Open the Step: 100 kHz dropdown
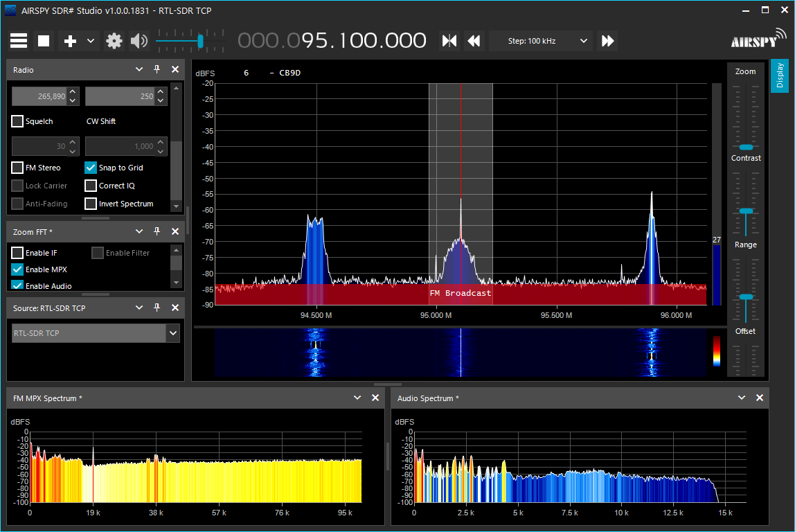Image resolution: width=795 pixels, height=532 pixels. pyautogui.click(x=540, y=41)
